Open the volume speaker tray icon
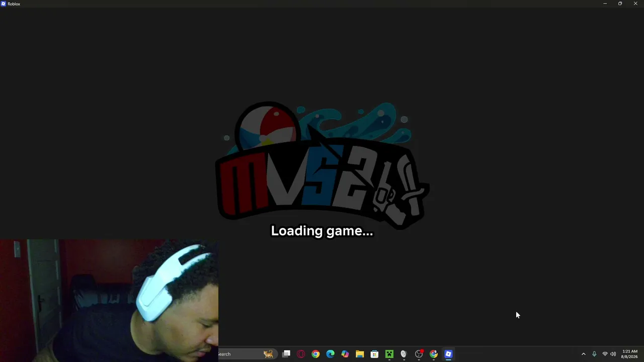This screenshot has height=362, width=644. (613, 354)
